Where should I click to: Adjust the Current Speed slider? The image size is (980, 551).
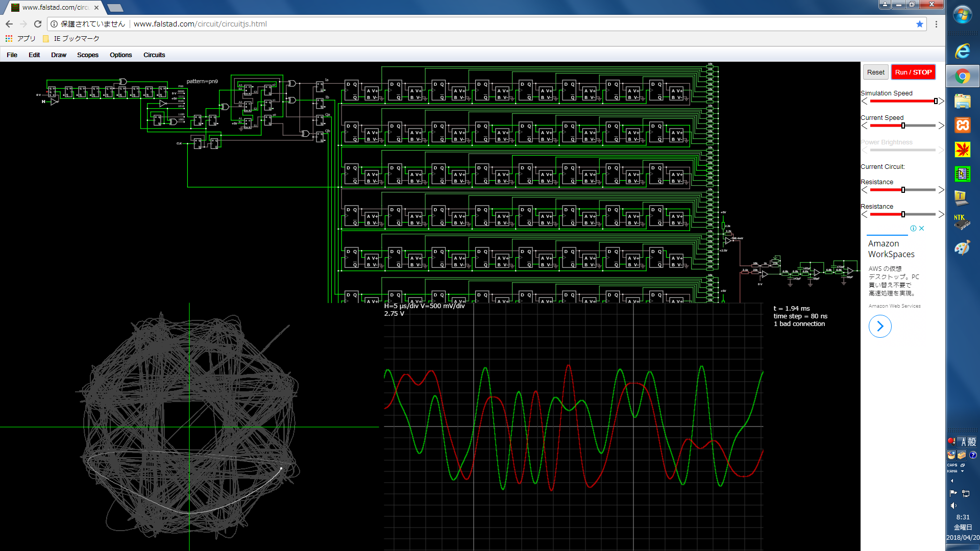pyautogui.click(x=902, y=126)
